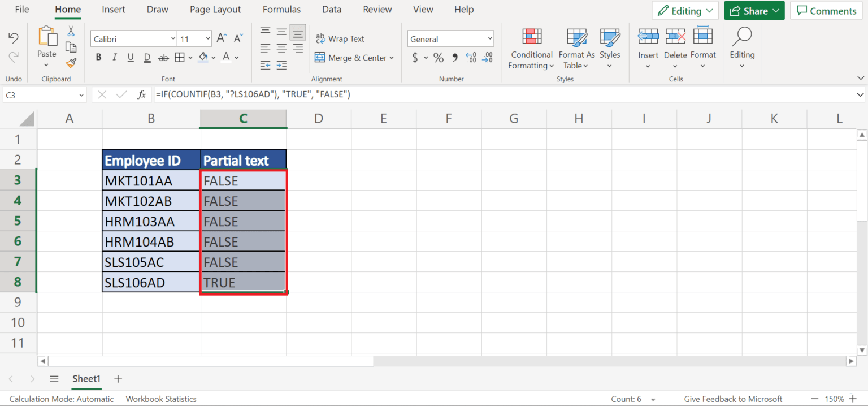Zoom out with the minus button
868x406 pixels.
814,399
